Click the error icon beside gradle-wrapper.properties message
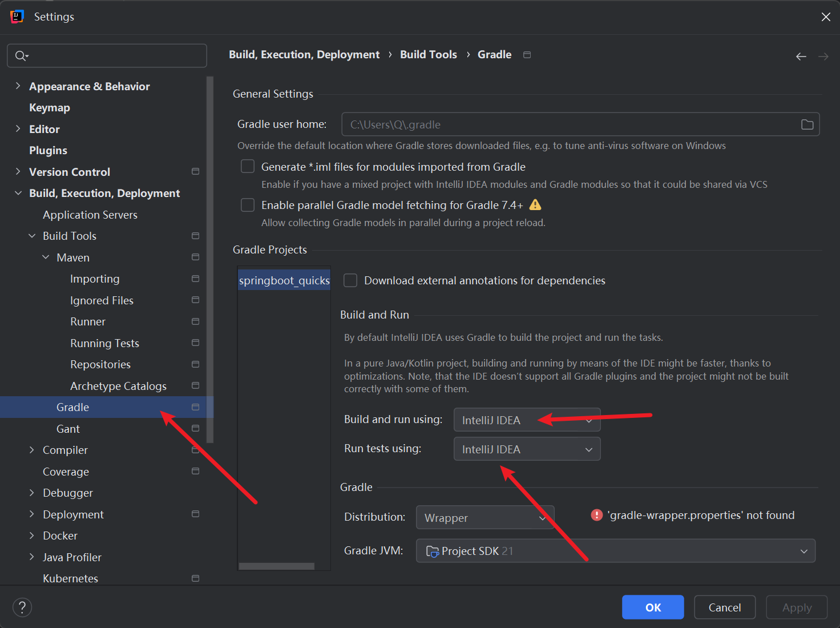This screenshot has height=628, width=840. [596, 515]
